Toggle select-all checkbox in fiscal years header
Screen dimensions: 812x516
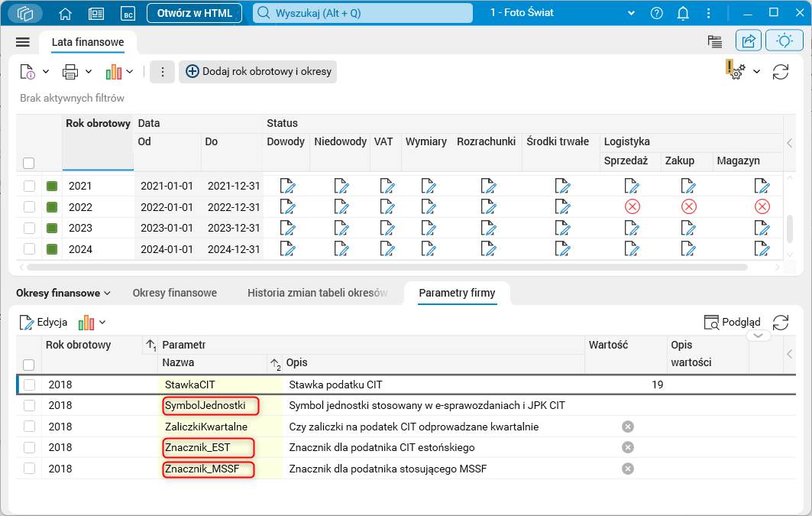click(29, 163)
